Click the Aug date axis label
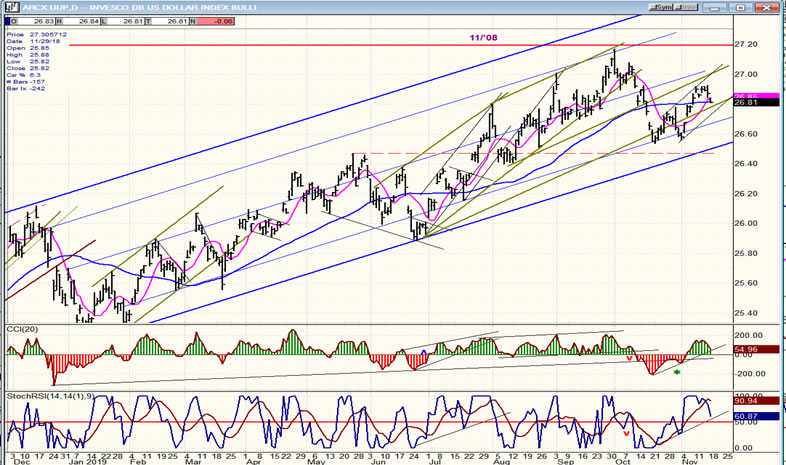Screen dimensions: 786x465 (x=502, y=461)
